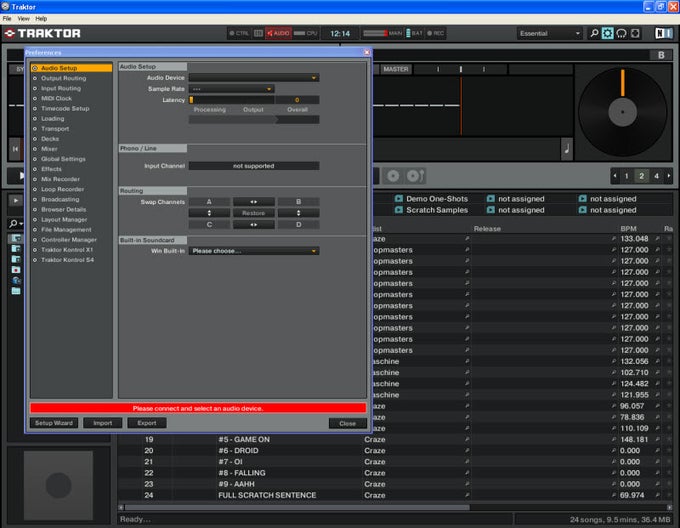Open the Help menu
The image size is (680, 528).
(x=41, y=19)
